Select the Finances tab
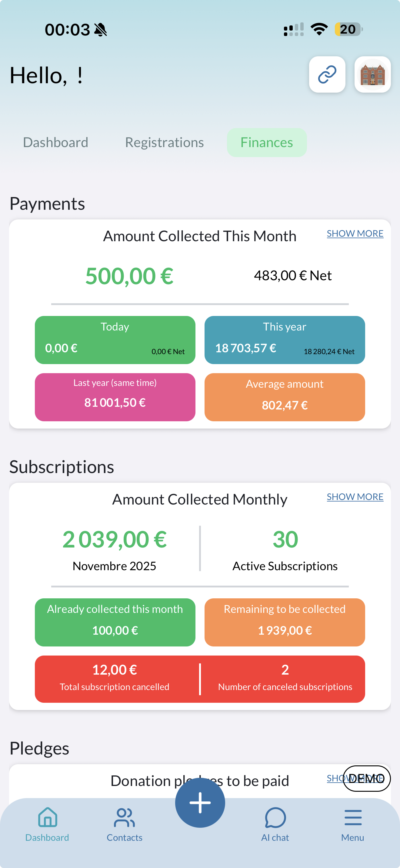400x868 pixels. 266,142
